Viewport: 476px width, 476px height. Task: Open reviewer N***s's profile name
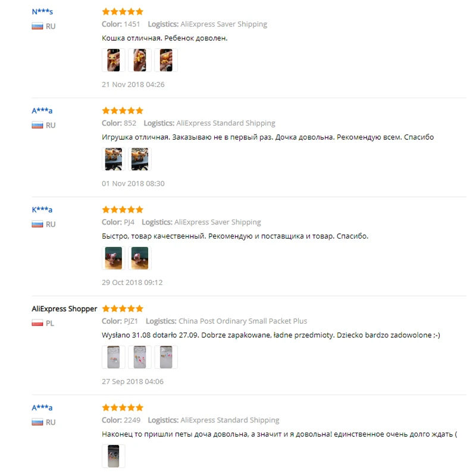click(42, 12)
